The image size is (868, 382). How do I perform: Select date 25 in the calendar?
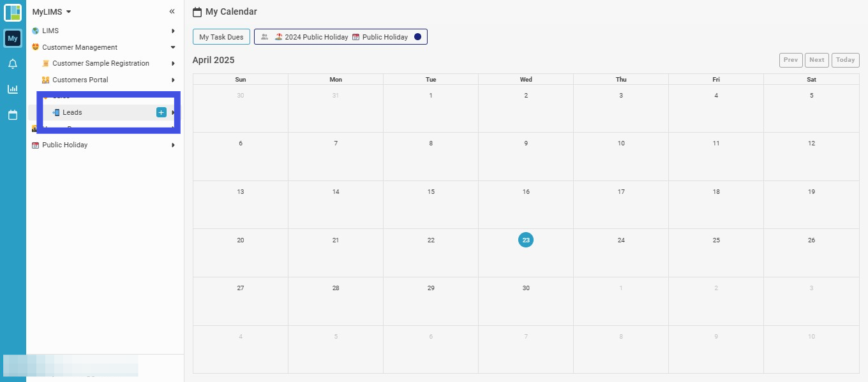pyautogui.click(x=716, y=240)
